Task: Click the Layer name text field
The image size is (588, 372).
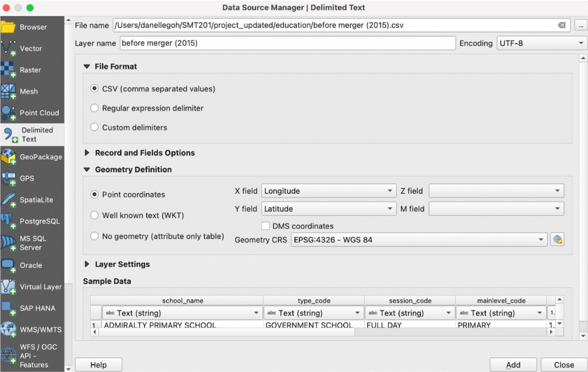Action: click(x=287, y=43)
